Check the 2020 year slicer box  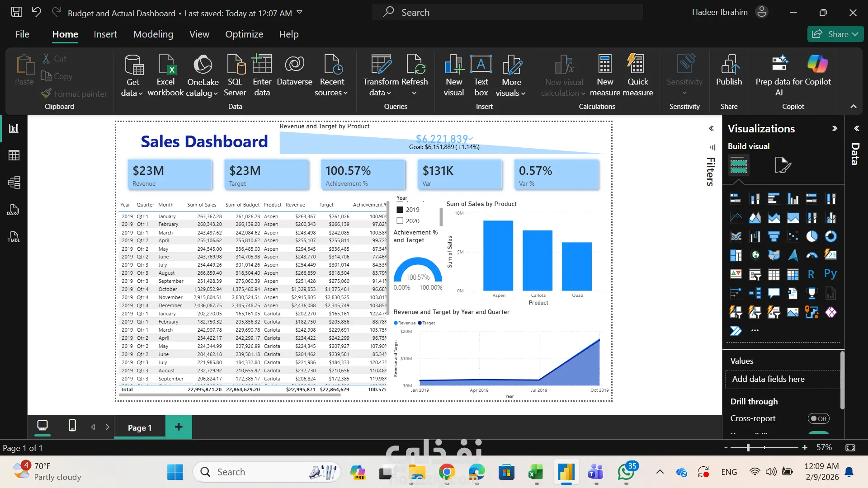click(x=400, y=221)
